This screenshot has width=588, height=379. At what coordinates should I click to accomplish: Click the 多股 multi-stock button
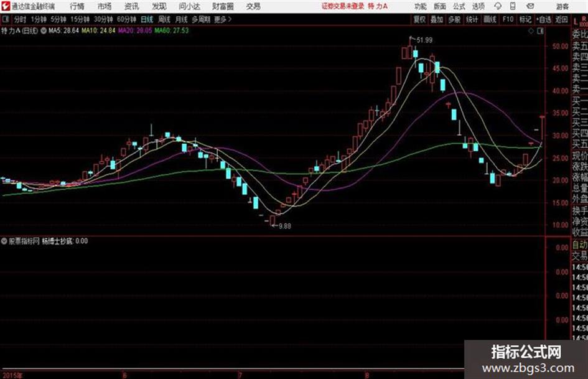454,19
